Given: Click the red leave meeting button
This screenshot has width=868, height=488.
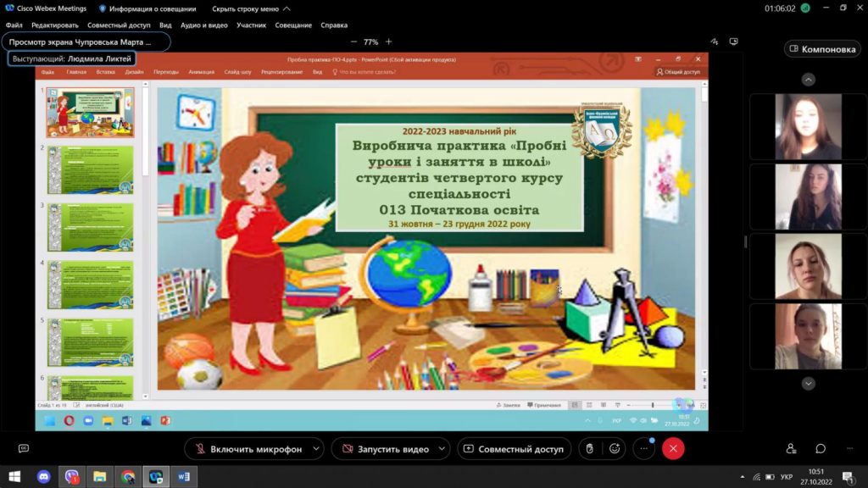Looking at the screenshot, I should click(673, 448).
